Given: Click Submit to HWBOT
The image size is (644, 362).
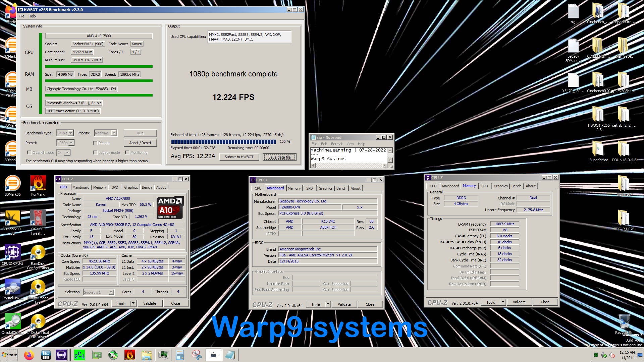Looking at the screenshot, I should point(239,157).
